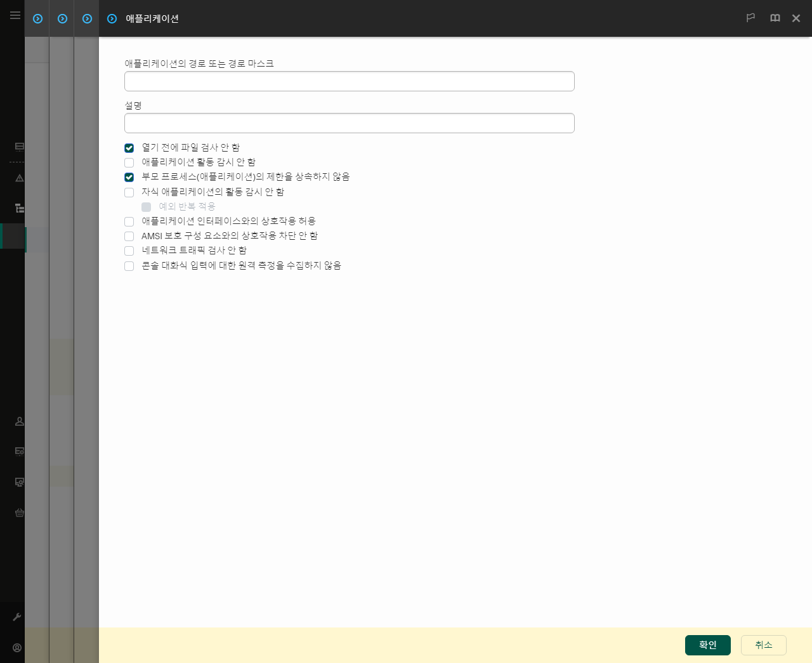Open the account profile icon at sidebar bottom

(x=17, y=648)
